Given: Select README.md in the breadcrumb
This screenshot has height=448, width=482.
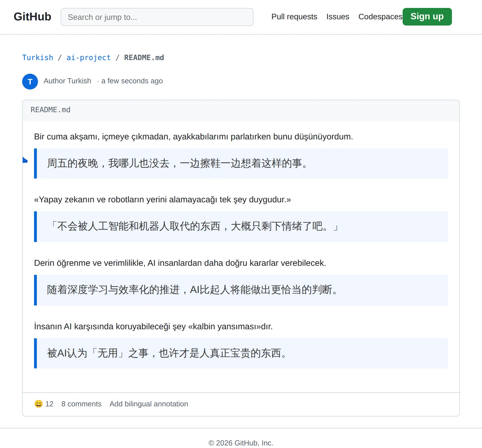Looking at the screenshot, I should pos(144,58).
